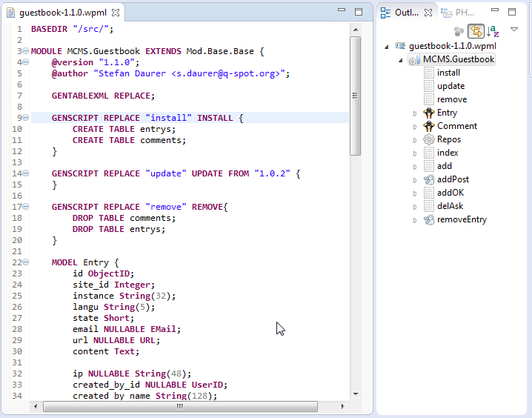This screenshot has width=532, height=418.
Task: Click the grayed collapse icon in Outline toolbar
Action: click(459, 31)
